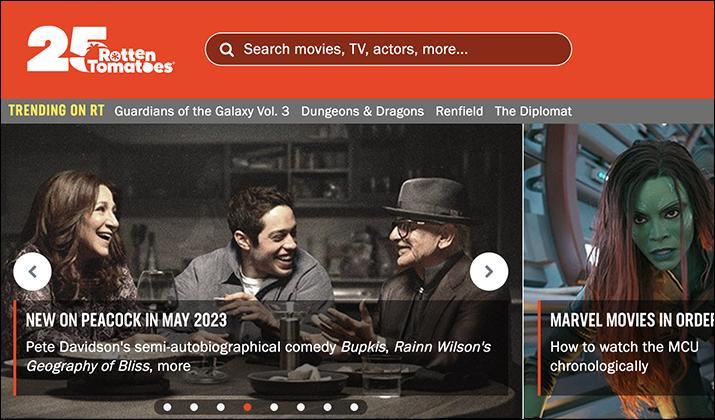
Task: Click the TRENDING ON RT label
Action: (57, 111)
